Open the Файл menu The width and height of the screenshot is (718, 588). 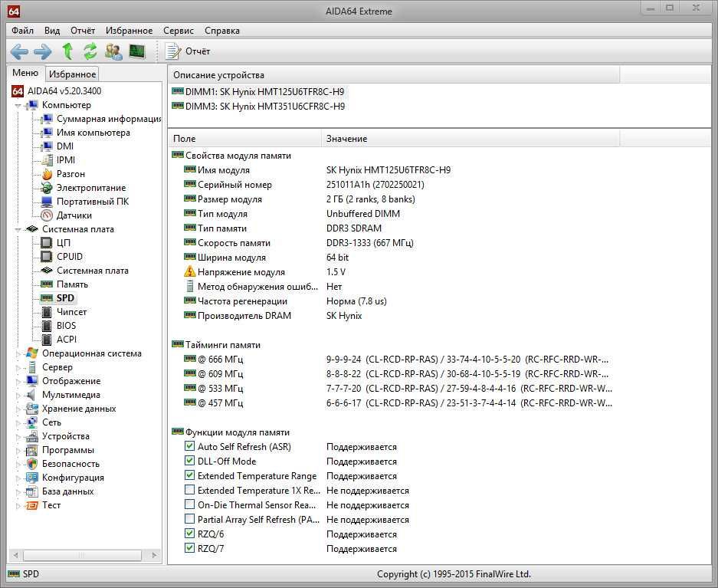pyautogui.click(x=22, y=31)
